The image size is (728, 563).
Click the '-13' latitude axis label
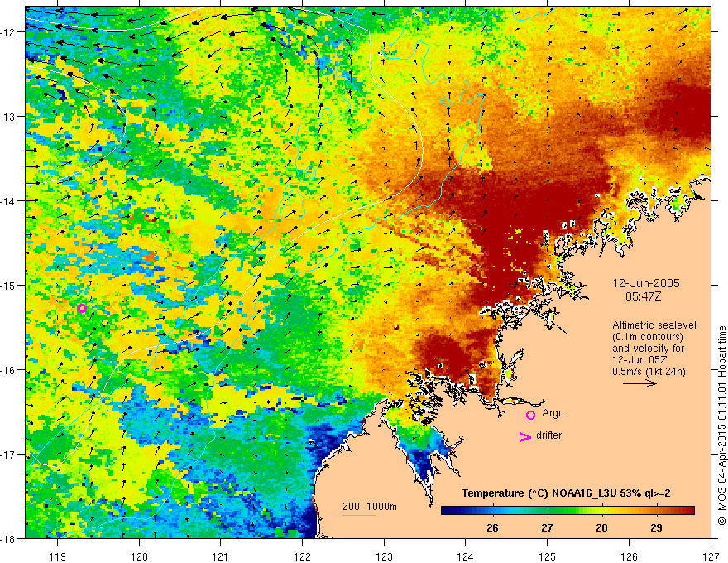(x=9, y=117)
